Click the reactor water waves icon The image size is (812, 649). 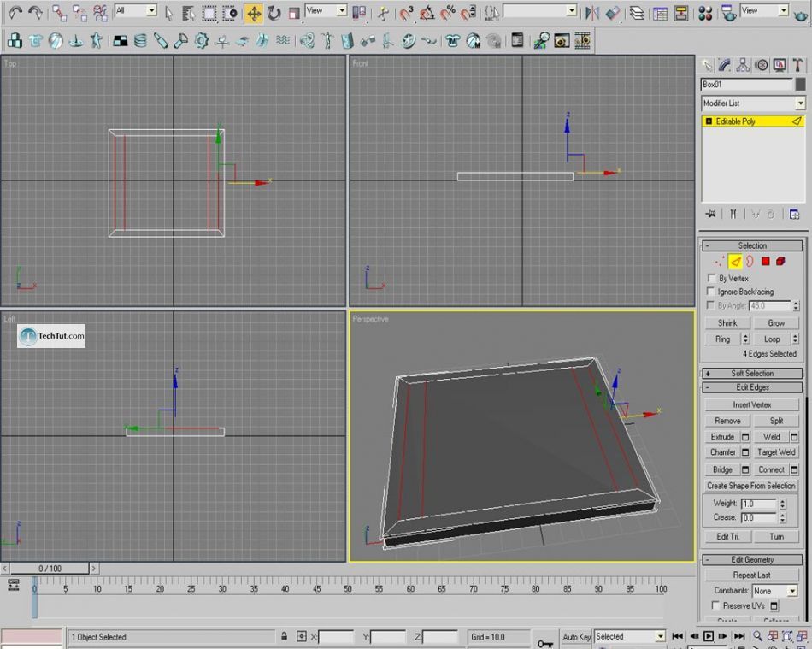tap(282, 40)
